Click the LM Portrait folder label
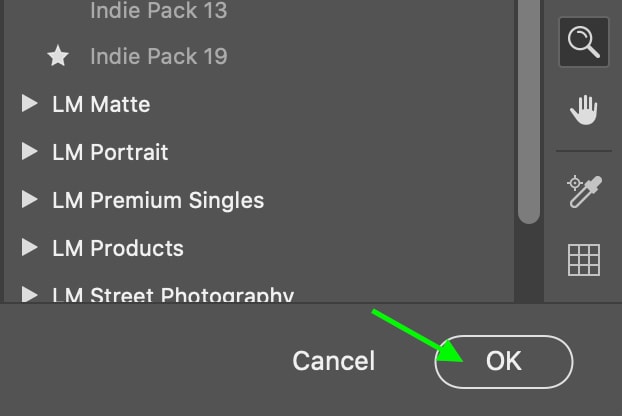 [110, 152]
